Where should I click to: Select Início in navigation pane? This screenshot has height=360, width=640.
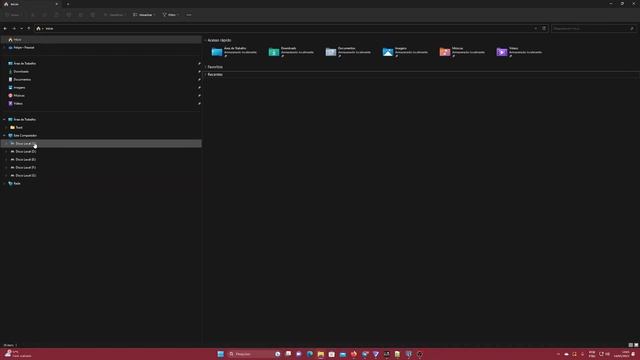[101, 40]
